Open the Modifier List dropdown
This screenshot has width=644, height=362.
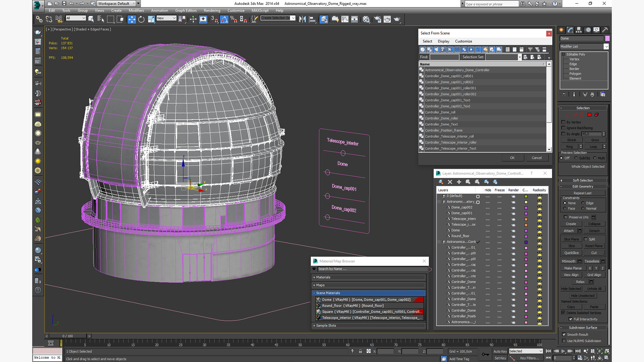pos(584,47)
